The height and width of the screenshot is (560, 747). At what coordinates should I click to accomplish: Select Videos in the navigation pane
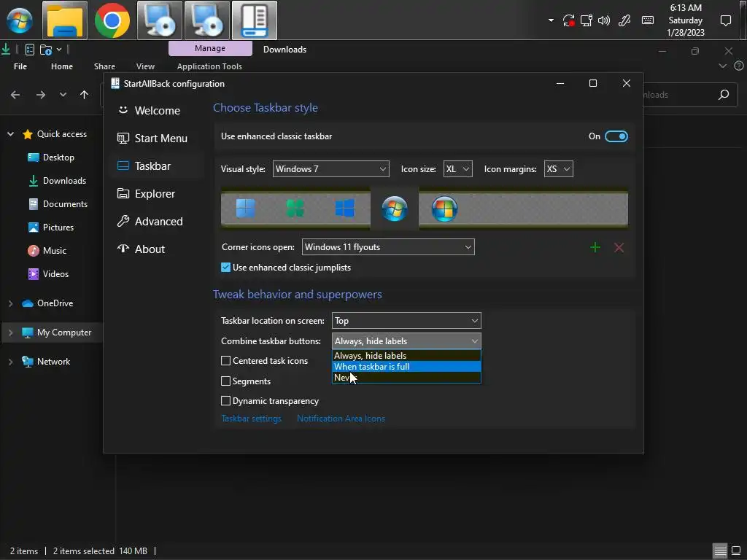48,274
